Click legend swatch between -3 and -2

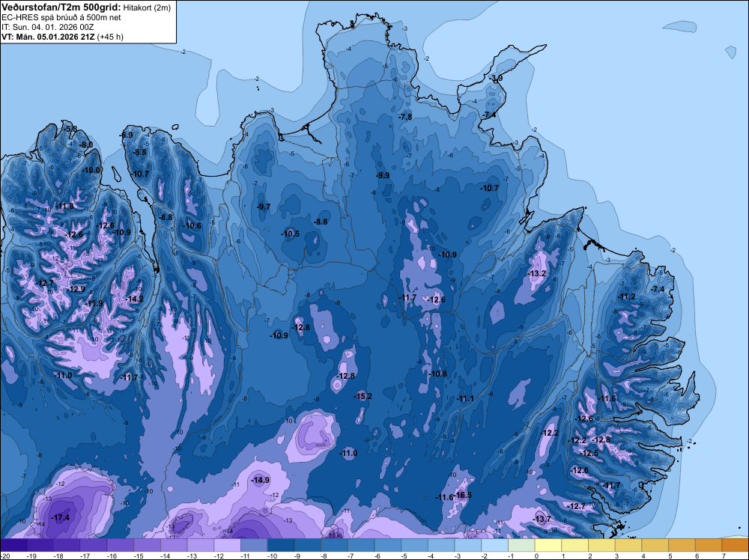(x=468, y=545)
